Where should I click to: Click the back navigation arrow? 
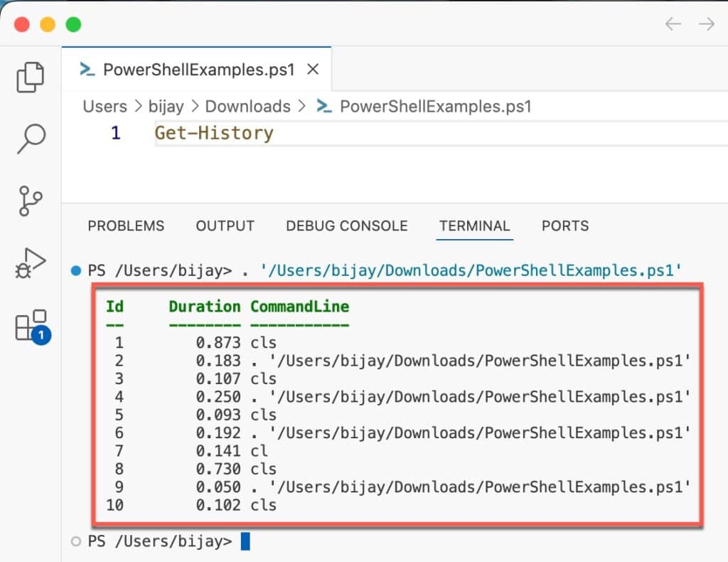[x=672, y=24]
